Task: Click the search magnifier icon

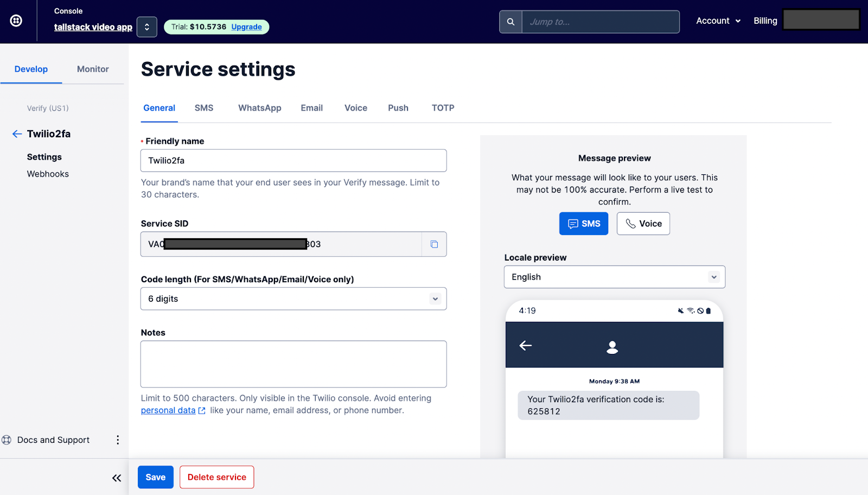Action: (510, 22)
